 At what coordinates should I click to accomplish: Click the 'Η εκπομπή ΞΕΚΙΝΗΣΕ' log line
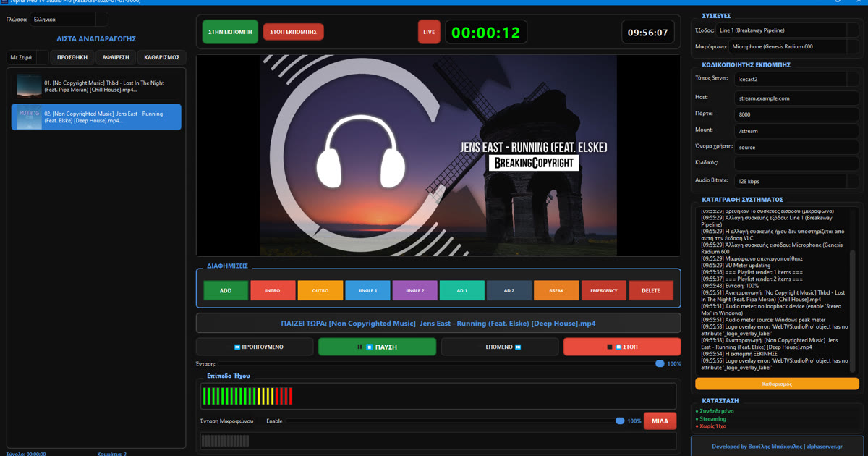tap(739, 353)
